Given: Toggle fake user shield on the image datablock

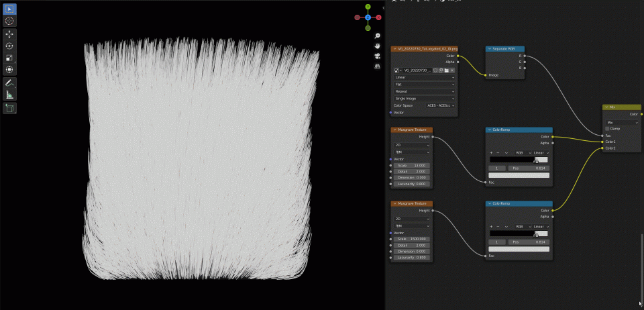Looking at the screenshot, I should pyautogui.click(x=435, y=70).
